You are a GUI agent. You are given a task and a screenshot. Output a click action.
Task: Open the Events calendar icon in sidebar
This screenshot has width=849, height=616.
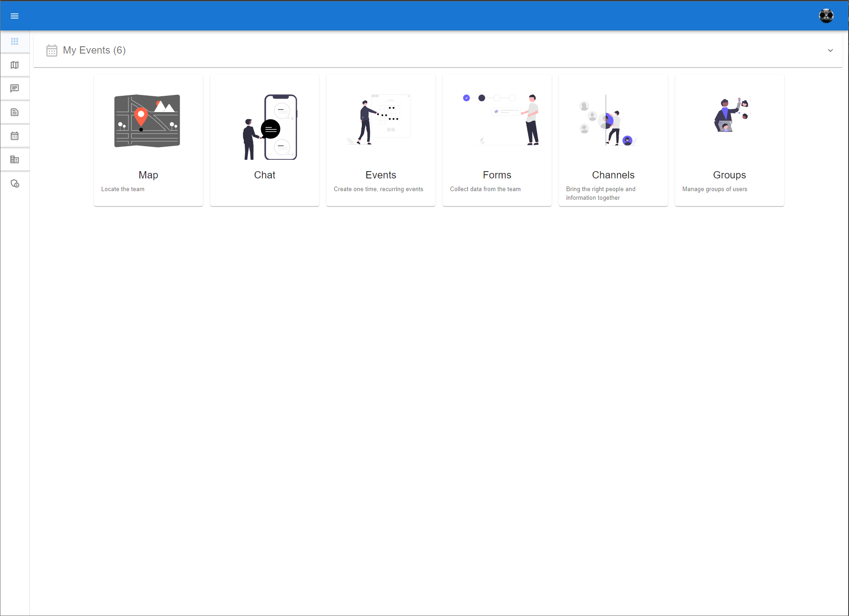tap(15, 136)
